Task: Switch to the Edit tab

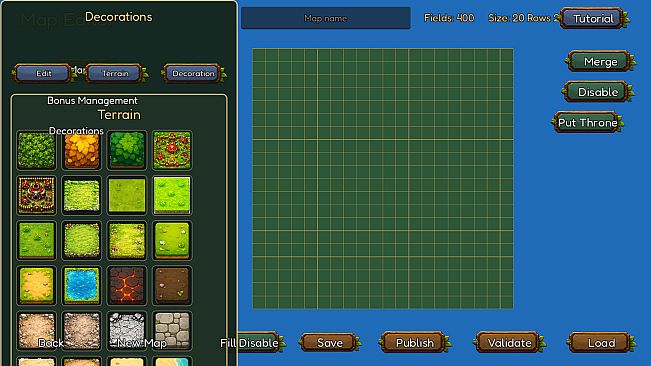Action: 43,73
